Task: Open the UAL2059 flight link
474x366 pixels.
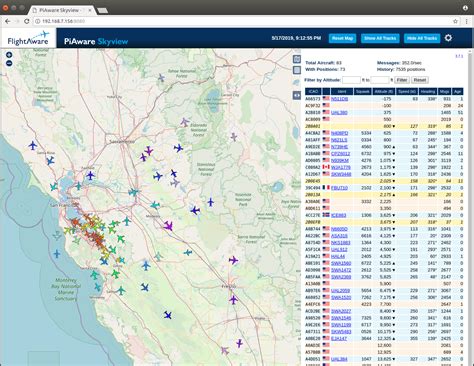Action: pos(340,290)
